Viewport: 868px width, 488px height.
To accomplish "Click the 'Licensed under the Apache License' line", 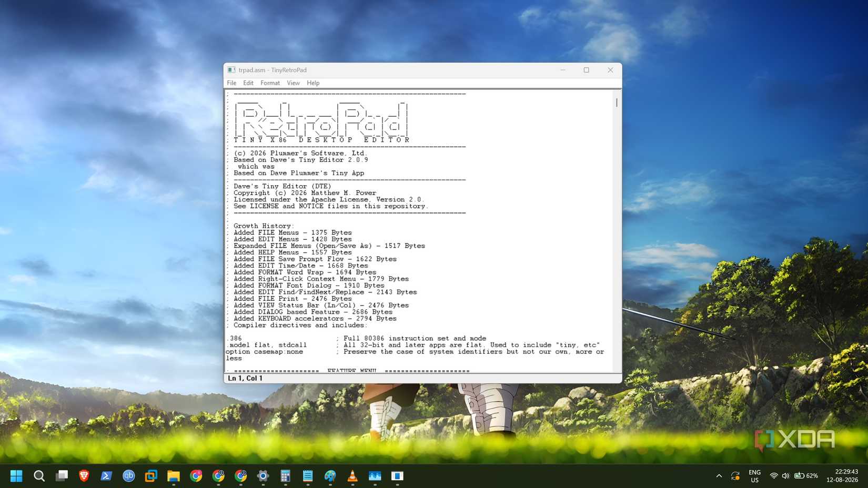I will click(x=329, y=199).
